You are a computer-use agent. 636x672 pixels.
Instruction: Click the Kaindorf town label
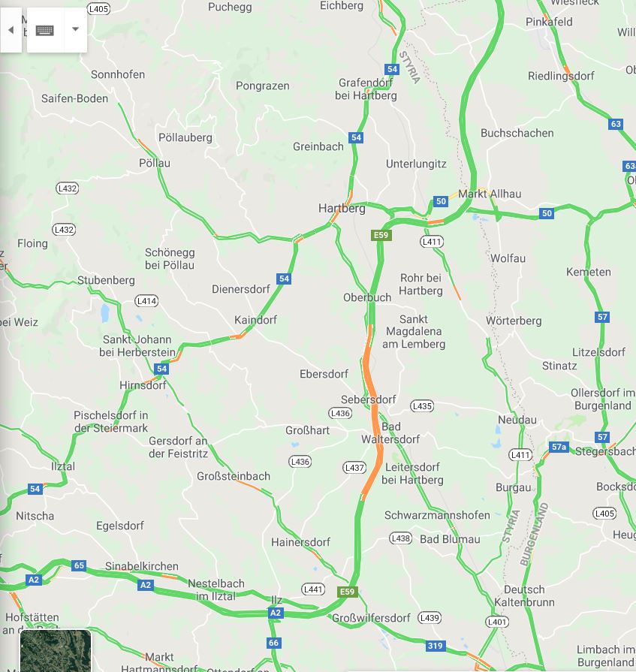(x=255, y=320)
